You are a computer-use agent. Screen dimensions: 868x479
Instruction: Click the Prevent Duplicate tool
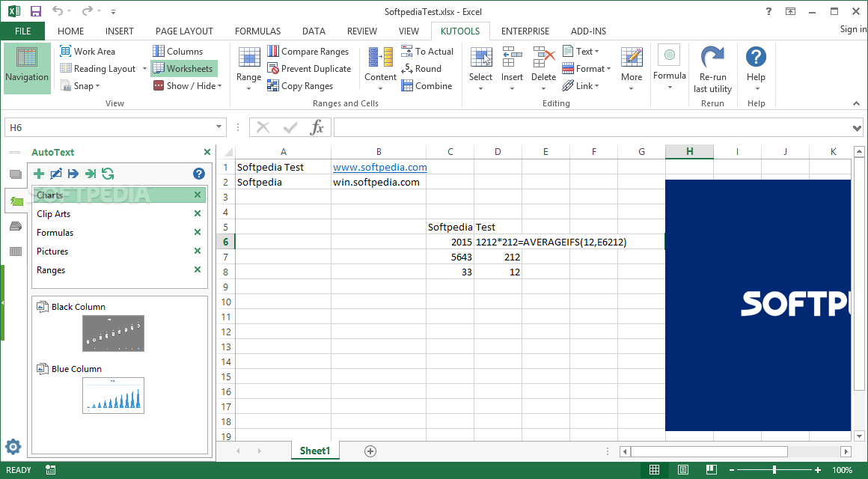pos(309,69)
